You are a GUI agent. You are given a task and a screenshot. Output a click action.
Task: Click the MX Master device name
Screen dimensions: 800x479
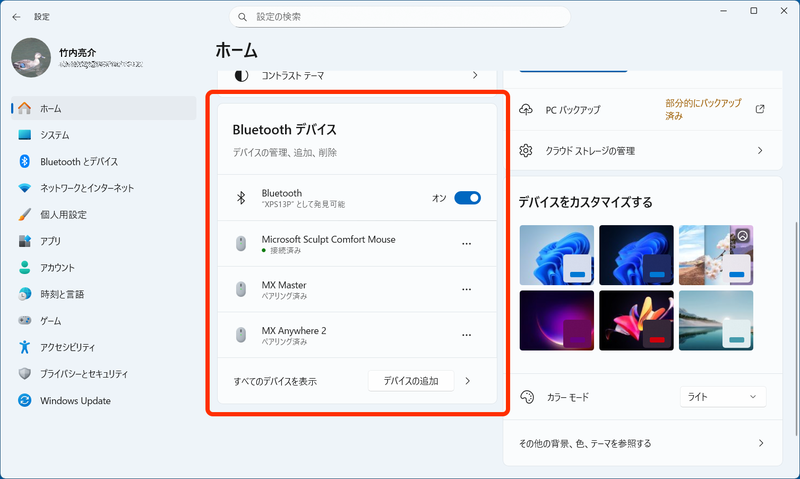tap(284, 285)
